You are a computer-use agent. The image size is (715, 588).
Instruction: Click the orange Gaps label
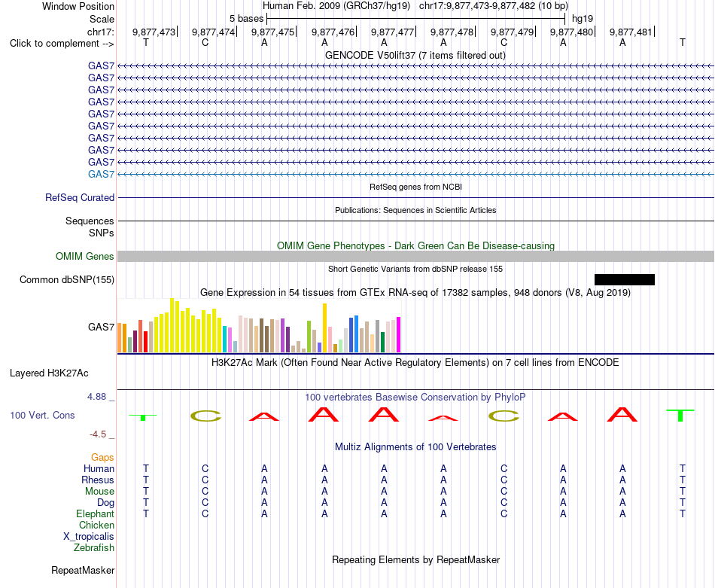pos(102,458)
